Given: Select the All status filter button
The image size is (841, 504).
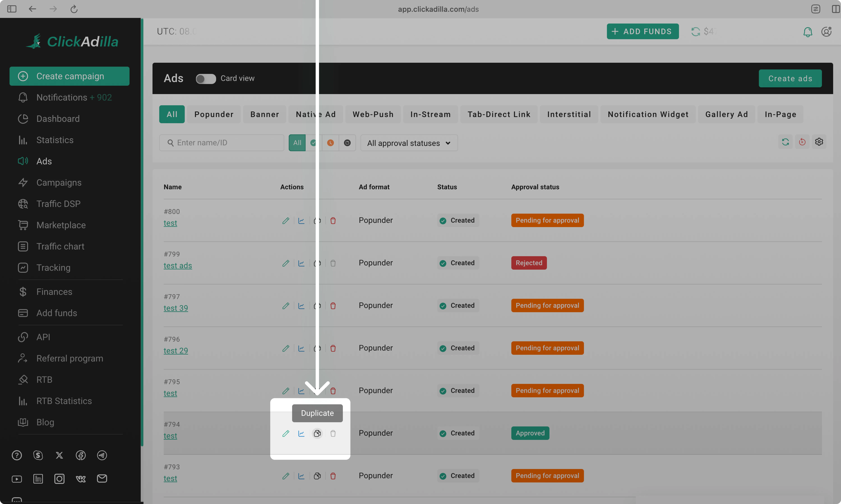Looking at the screenshot, I should click(297, 143).
